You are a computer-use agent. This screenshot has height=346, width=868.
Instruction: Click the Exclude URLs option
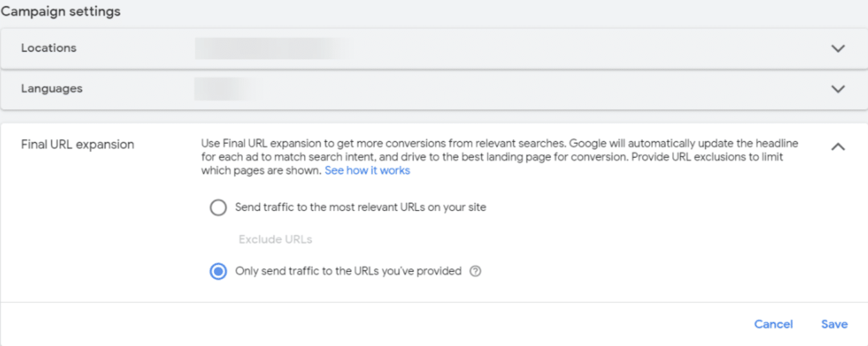click(275, 240)
